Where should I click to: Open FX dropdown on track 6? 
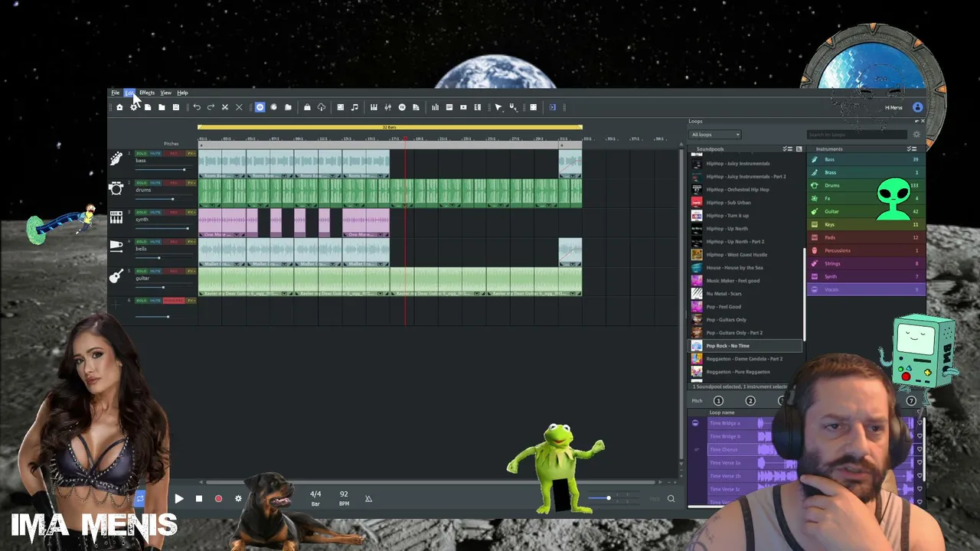(x=191, y=300)
